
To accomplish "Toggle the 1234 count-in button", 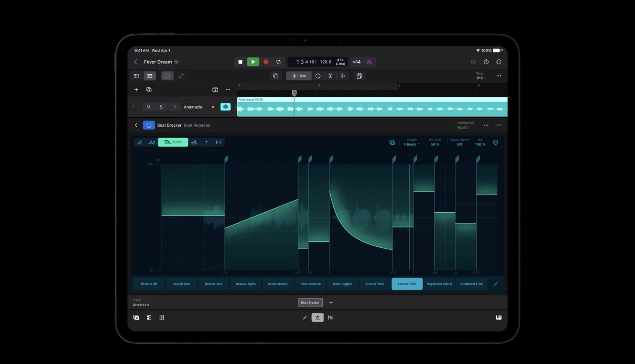I will 357,62.
